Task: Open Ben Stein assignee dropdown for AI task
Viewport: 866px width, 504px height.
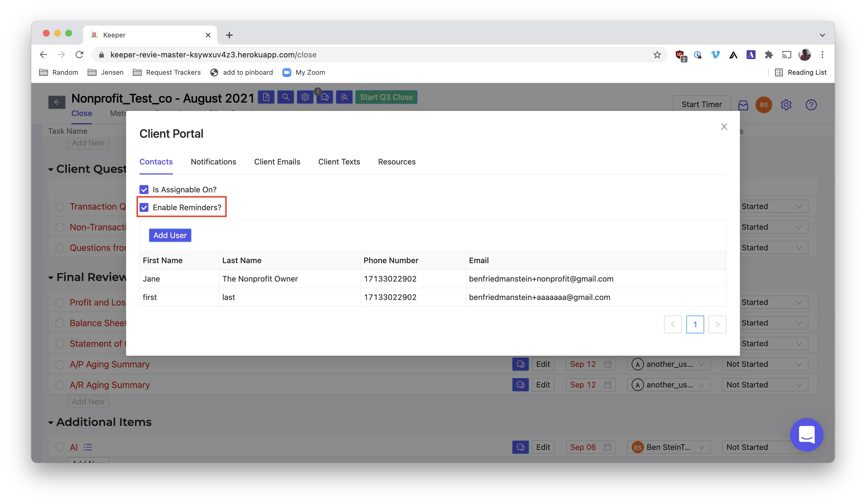Action: [669, 447]
